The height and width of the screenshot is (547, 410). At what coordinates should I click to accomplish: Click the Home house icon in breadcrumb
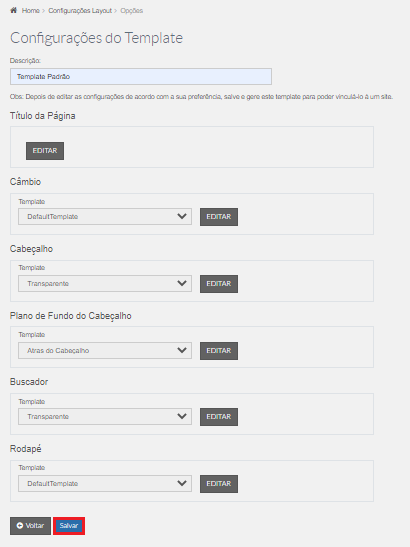coord(13,10)
